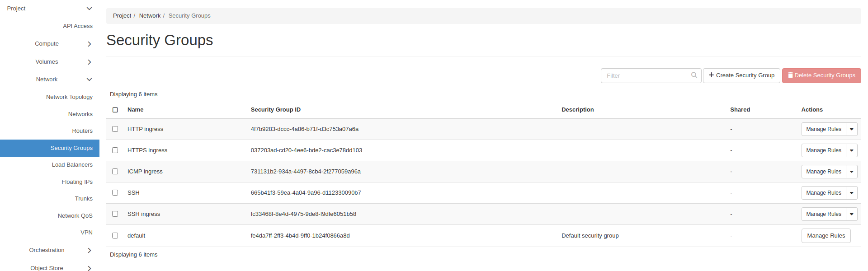Click the search magnifier icon in Filter box

[x=694, y=75]
